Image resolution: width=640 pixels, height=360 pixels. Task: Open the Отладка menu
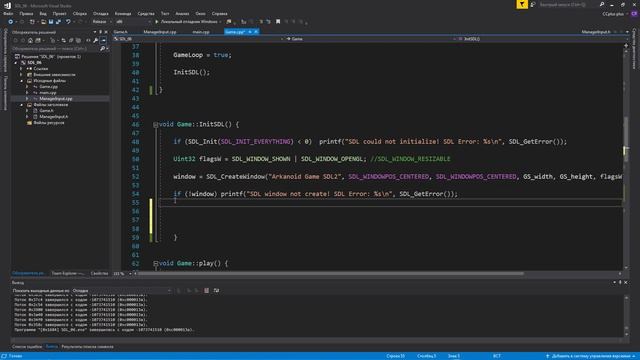[x=100, y=13]
